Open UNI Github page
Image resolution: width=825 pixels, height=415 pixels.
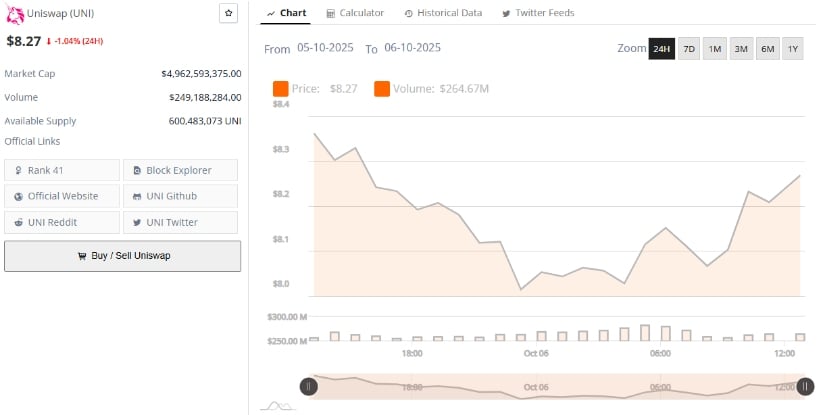pyautogui.click(x=180, y=196)
